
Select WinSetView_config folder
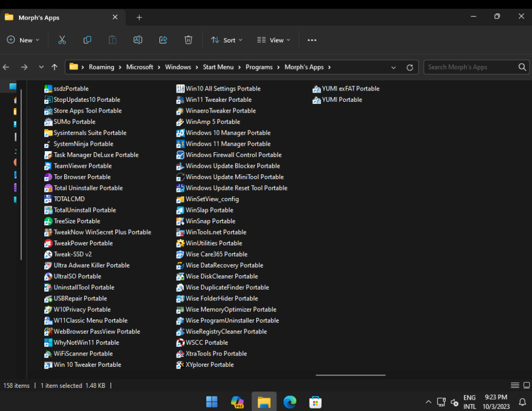208,199
